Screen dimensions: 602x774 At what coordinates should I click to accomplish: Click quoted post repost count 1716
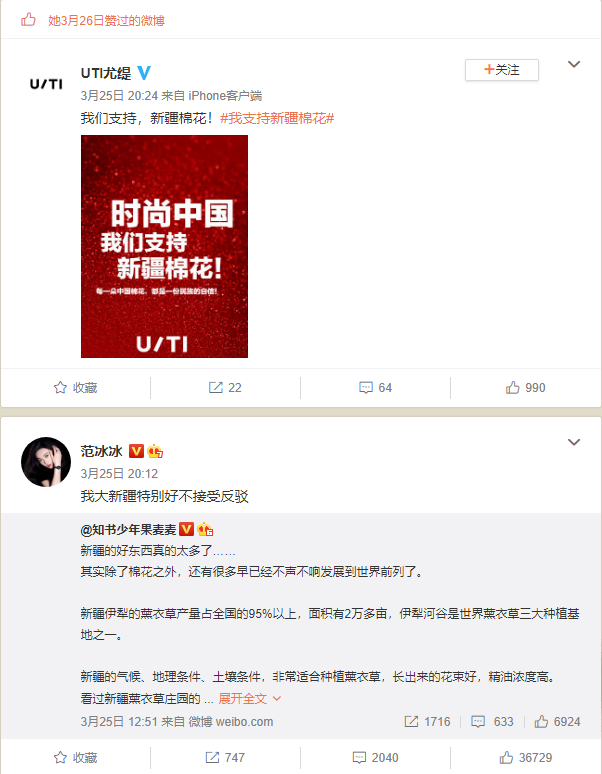tap(427, 722)
